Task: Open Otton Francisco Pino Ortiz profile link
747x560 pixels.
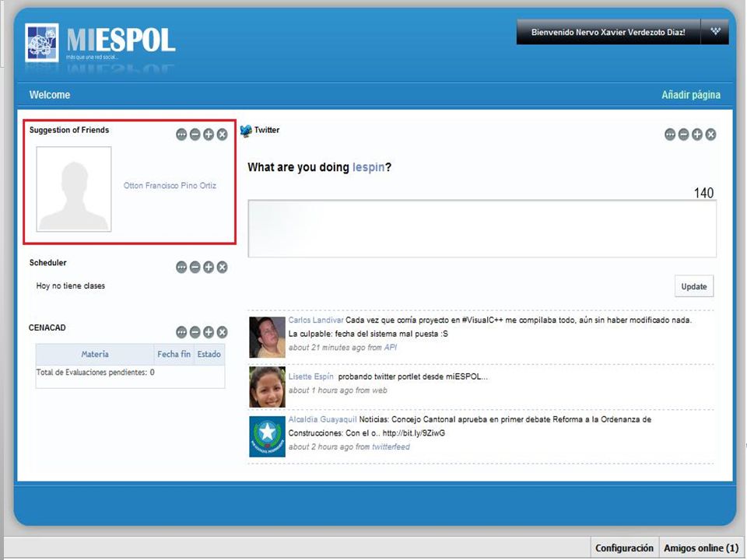Action: (x=170, y=186)
